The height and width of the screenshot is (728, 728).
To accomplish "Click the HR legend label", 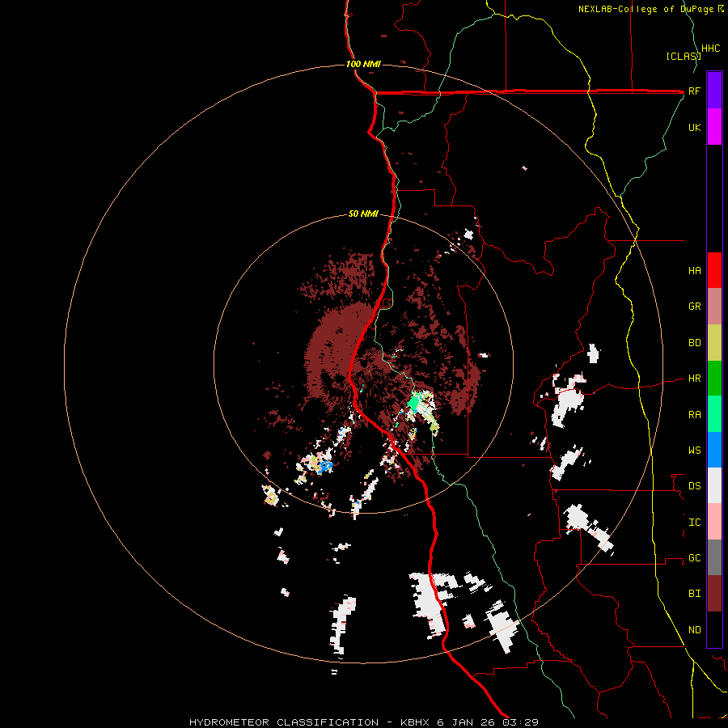I will coord(694,379).
